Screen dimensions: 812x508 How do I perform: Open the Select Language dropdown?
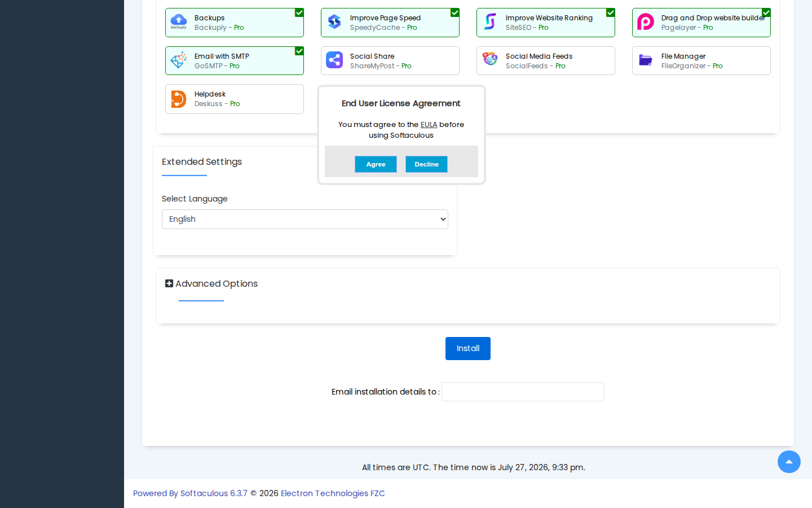pos(305,219)
